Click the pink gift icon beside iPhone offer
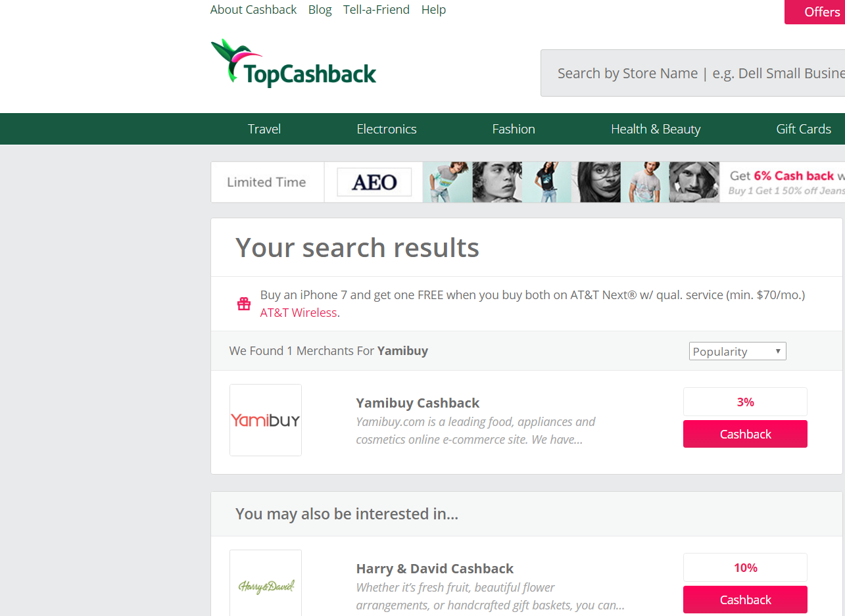 pyautogui.click(x=244, y=304)
